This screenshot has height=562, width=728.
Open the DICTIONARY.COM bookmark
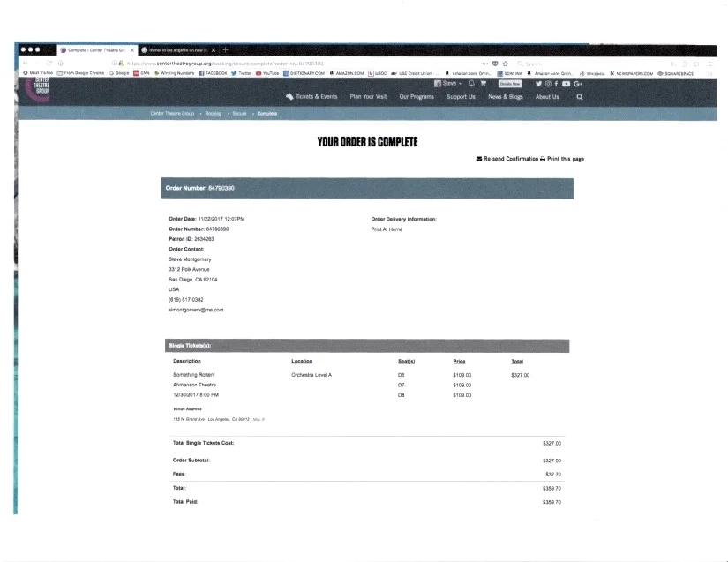(x=304, y=73)
